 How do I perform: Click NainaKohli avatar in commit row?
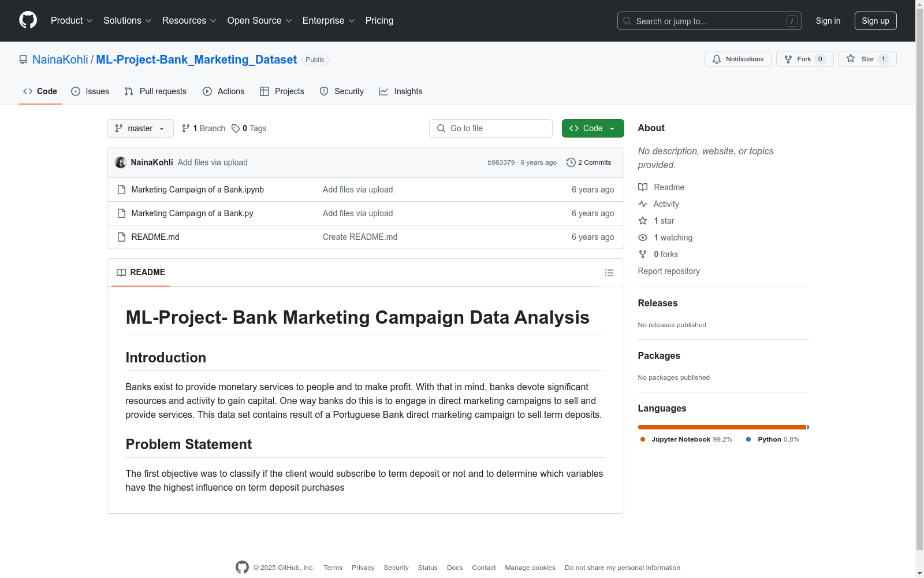click(x=121, y=162)
